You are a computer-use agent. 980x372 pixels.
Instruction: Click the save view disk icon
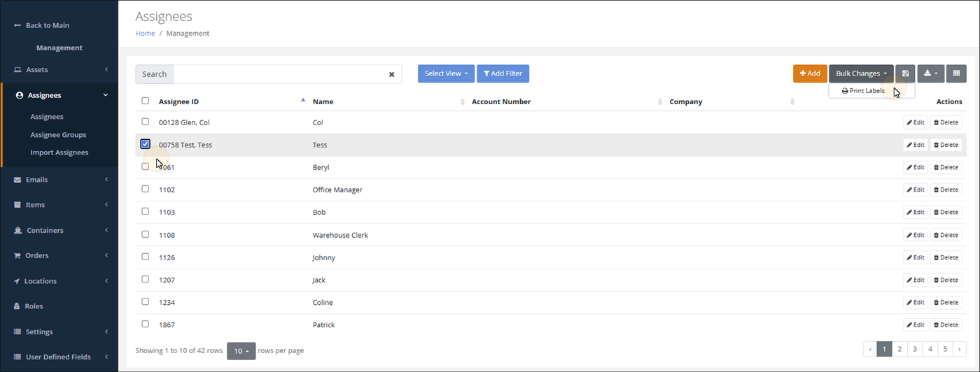pos(905,73)
